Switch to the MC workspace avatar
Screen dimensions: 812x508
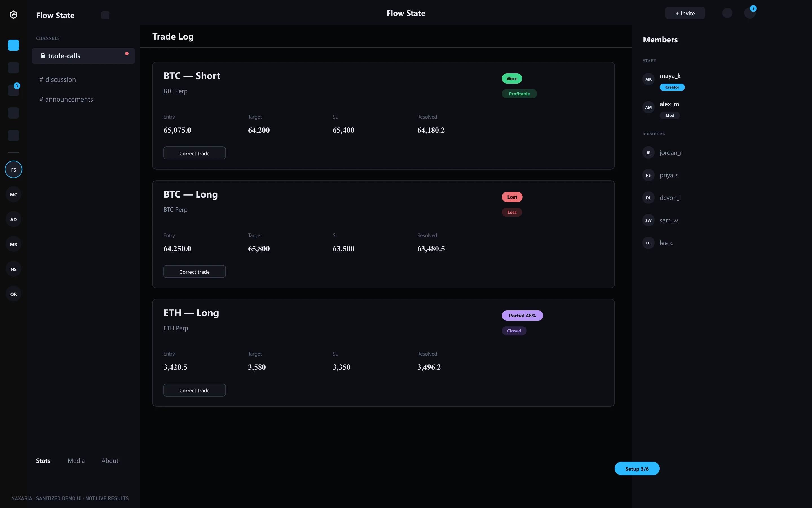pyautogui.click(x=14, y=194)
